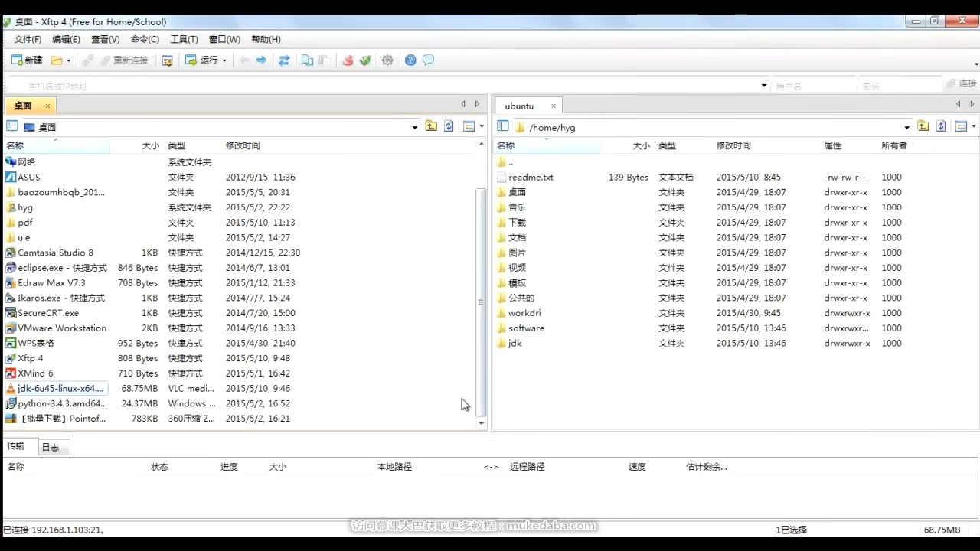Sort local pane by 大小 column
Viewport: 980px width, 551px height.
coord(151,145)
